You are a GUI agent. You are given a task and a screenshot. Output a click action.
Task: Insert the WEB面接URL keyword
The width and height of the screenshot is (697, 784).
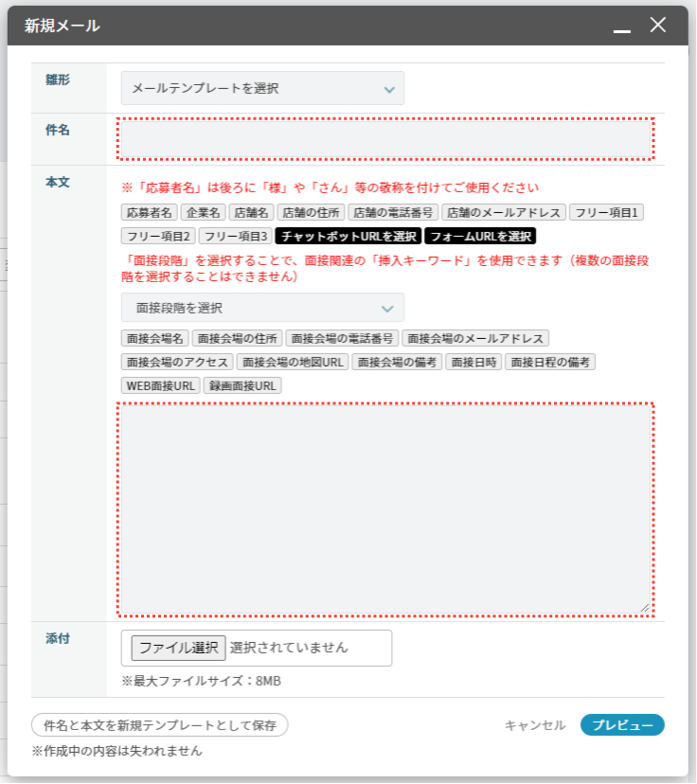coord(161,385)
